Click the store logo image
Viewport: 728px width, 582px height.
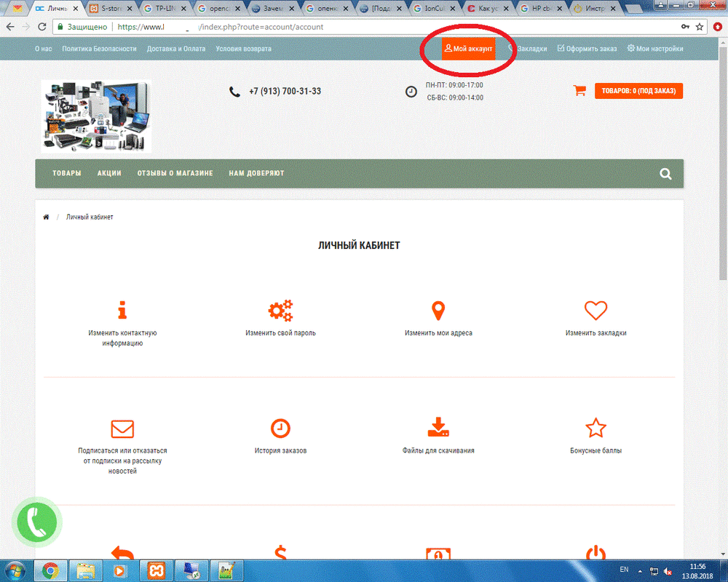96,116
